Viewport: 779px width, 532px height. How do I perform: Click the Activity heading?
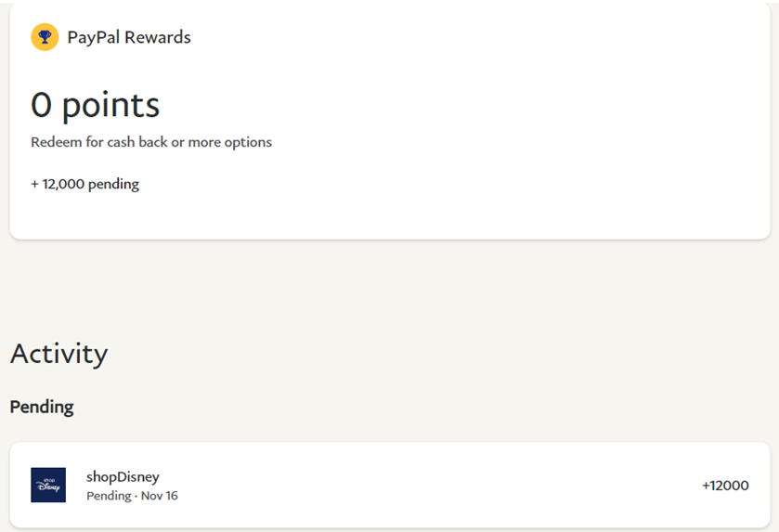pos(58,353)
